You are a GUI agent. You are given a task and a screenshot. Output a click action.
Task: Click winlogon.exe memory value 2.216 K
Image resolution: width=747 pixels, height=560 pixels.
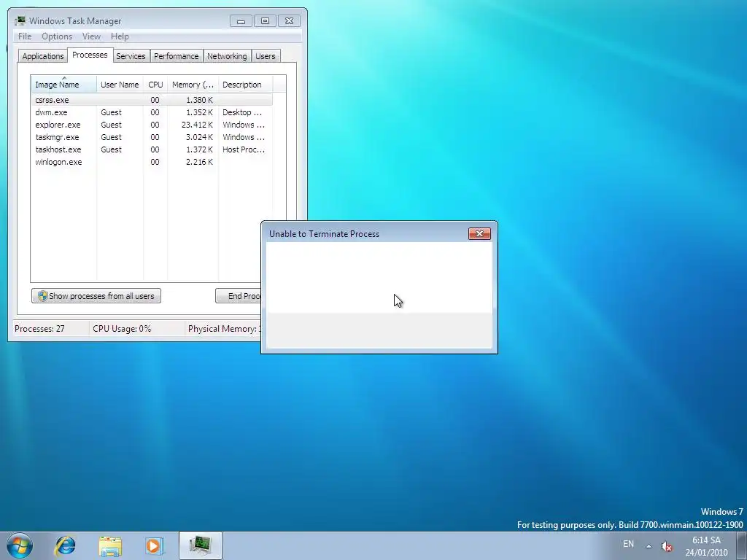coord(199,162)
